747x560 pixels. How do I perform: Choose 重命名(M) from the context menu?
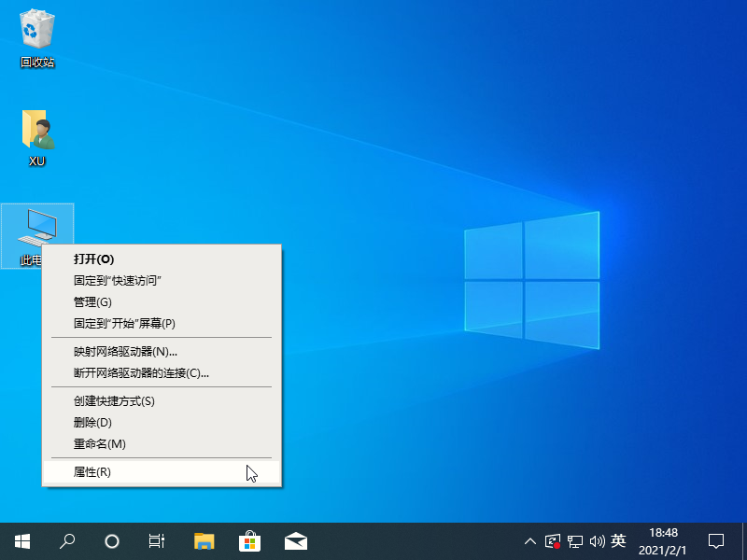[99, 444]
